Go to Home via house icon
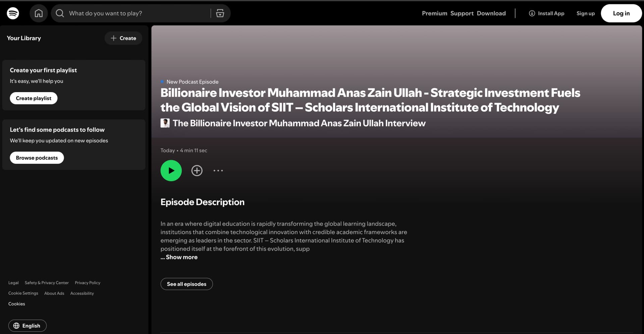Screen dimensions: 644x334 click(39, 13)
